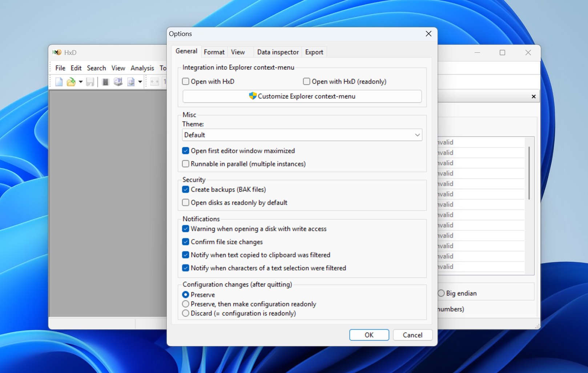The height and width of the screenshot is (373, 588).
Task: Click the Save floppy disk icon
Action: click(90, 81)
